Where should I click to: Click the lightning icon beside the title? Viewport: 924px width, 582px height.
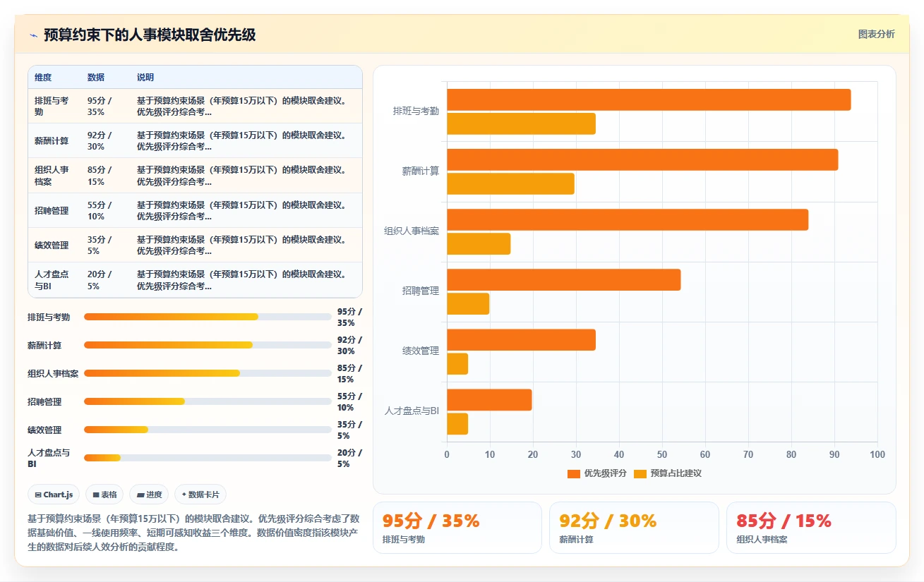(x=33, y=35)
